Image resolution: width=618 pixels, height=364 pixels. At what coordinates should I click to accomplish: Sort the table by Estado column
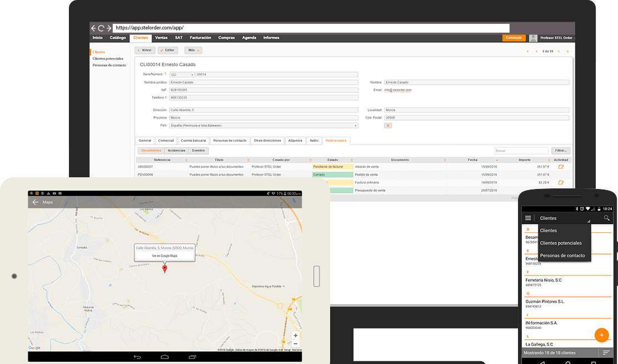pyautogui.click(x=352, y=161)
